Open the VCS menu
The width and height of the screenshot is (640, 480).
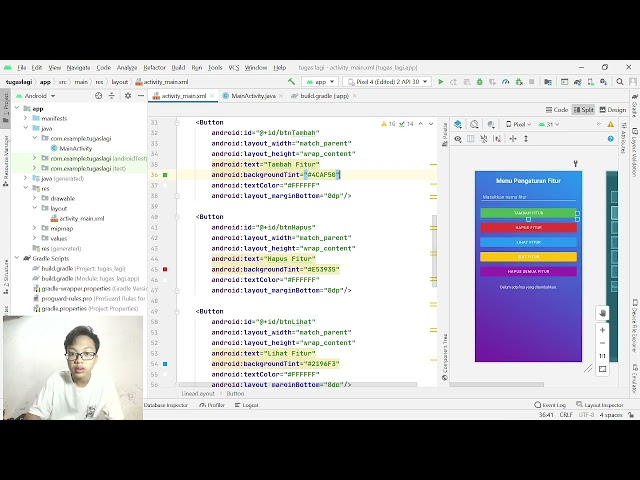[233, 68]
